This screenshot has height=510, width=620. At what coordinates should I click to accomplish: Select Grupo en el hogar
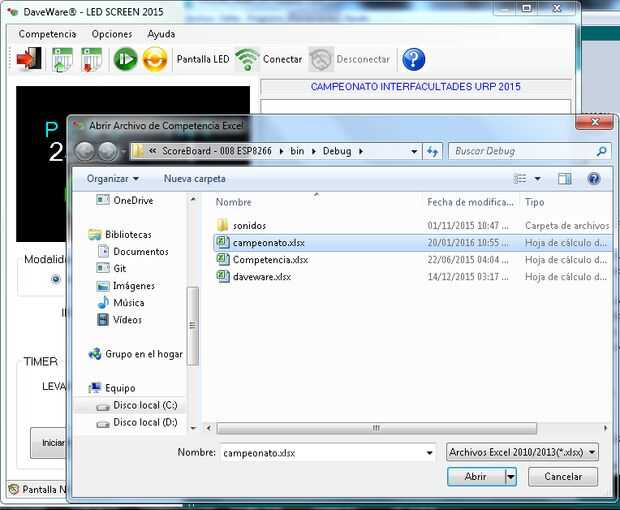(x=136, y=354)
